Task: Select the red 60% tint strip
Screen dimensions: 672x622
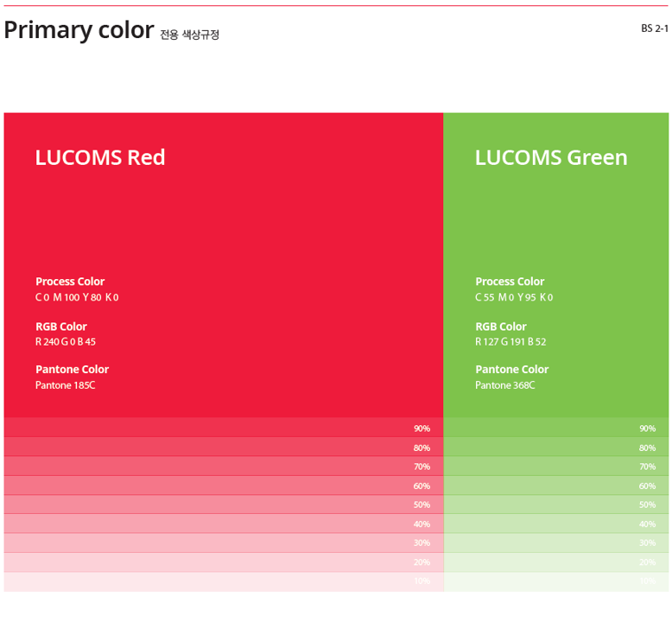Action: click(x=224, y=486)
